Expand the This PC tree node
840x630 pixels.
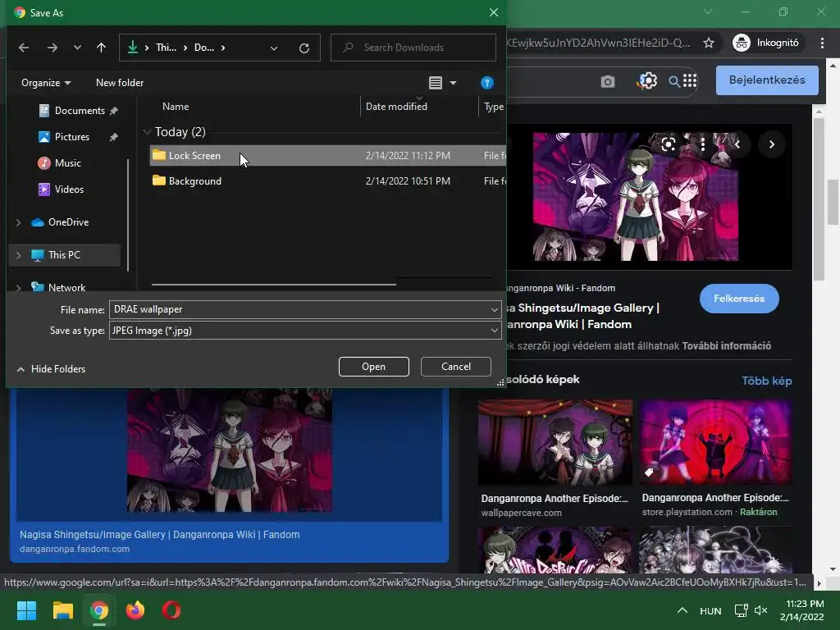pyautogui.click(x=18, y=255)
